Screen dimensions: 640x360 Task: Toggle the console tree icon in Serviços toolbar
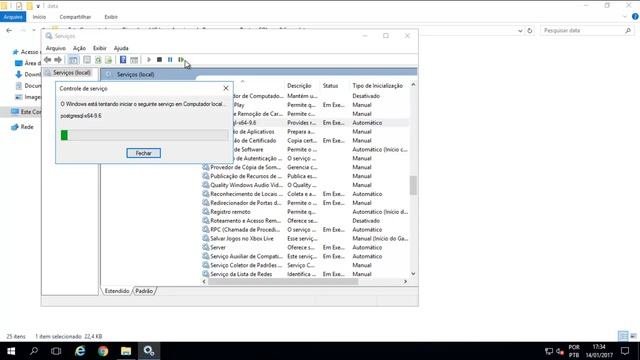click(73, 60)
